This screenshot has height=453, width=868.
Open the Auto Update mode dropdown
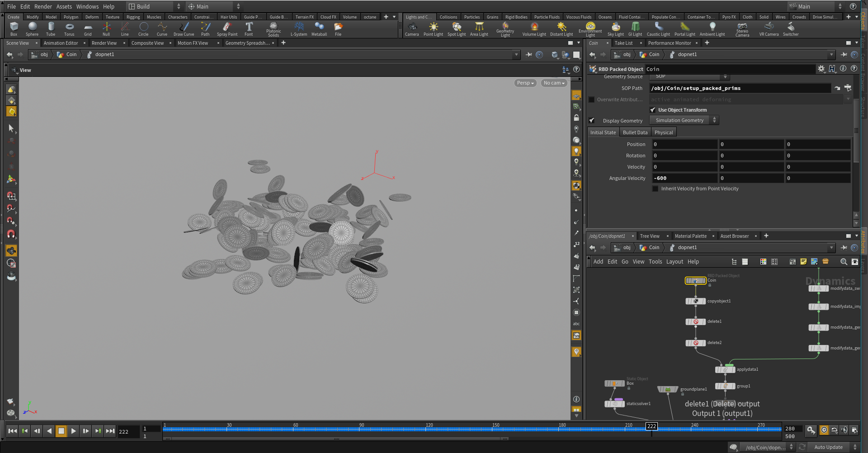834,447
